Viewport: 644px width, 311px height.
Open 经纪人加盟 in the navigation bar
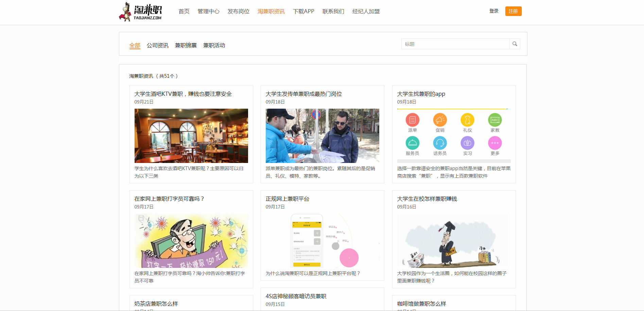(366, 11)
